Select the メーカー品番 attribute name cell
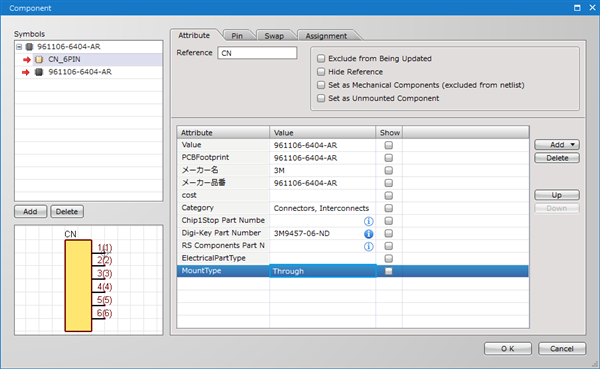The image size is (600, 369). click(223, 183)
